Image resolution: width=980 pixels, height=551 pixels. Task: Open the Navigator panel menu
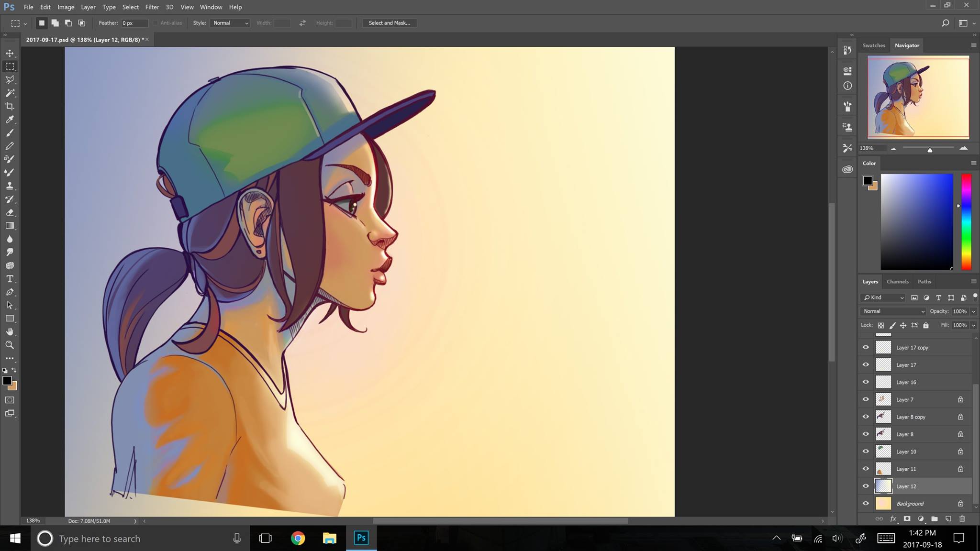coord(973,45)
